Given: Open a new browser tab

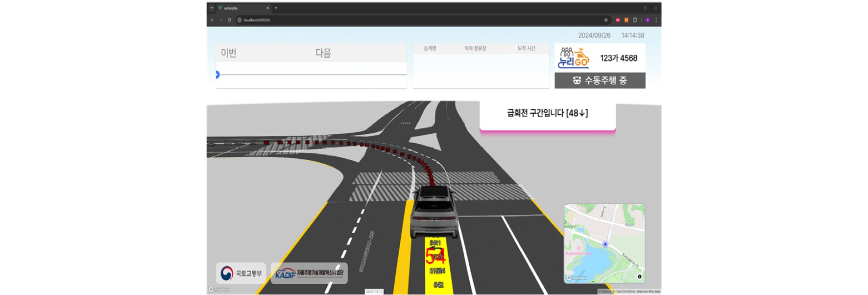Looking at the screenshot, I should (x=276, y=8).
